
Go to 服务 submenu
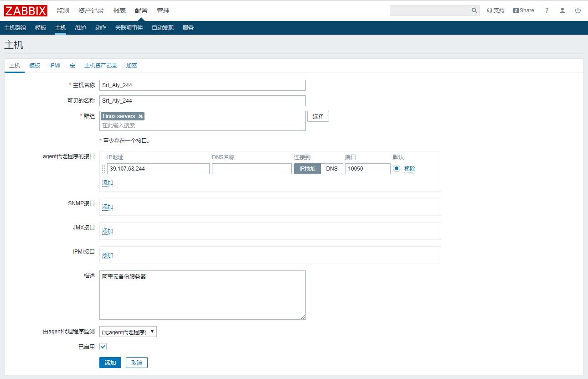click(x=188, y=28)
